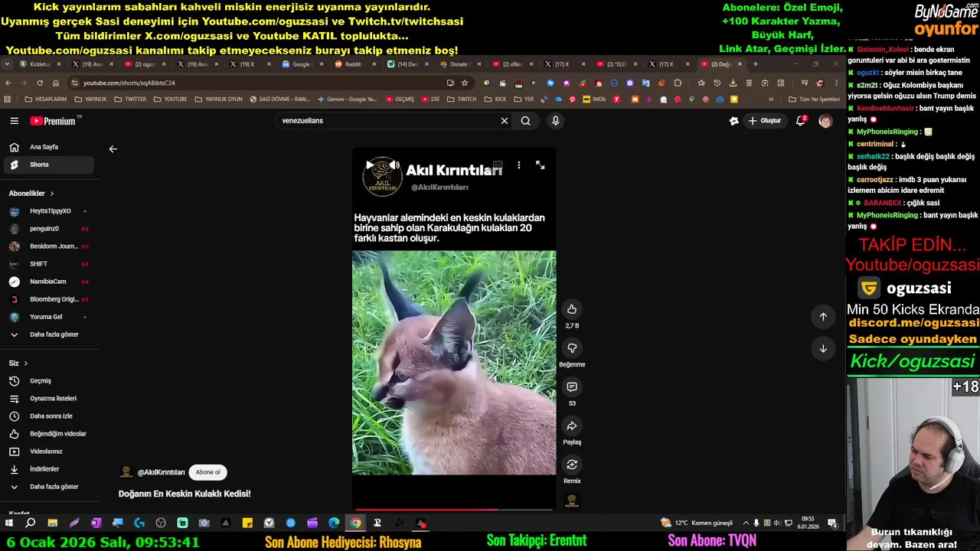Enter fullscreen for the Short
Image resolution: width=980 pixels, height=551 pixels.
(x=541, y=165)
